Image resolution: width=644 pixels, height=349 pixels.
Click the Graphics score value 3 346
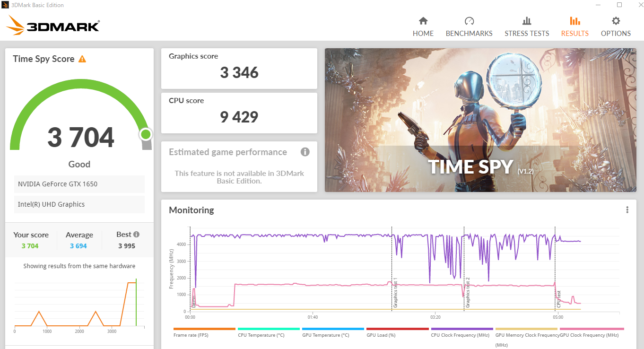[x=239, y=73]
